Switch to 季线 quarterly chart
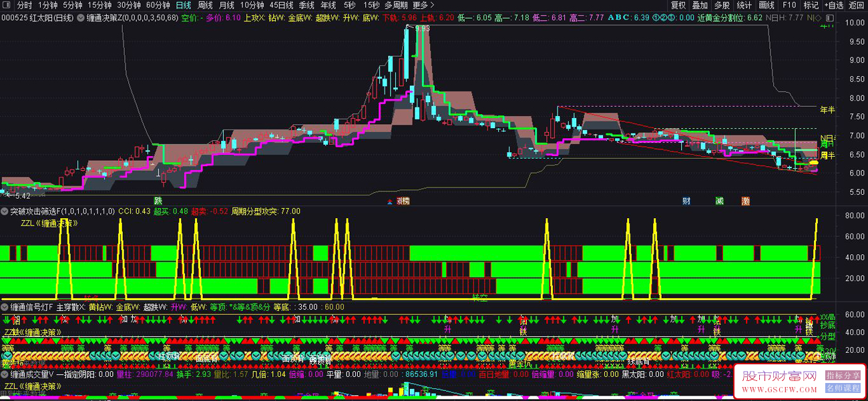 coord(306,5)
